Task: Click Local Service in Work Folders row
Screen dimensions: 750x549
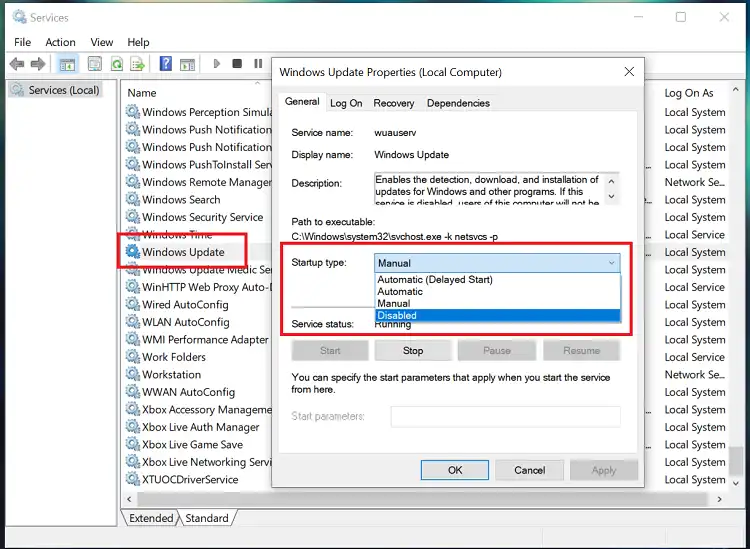Action: pyautogui.click(x=695, y=357)
